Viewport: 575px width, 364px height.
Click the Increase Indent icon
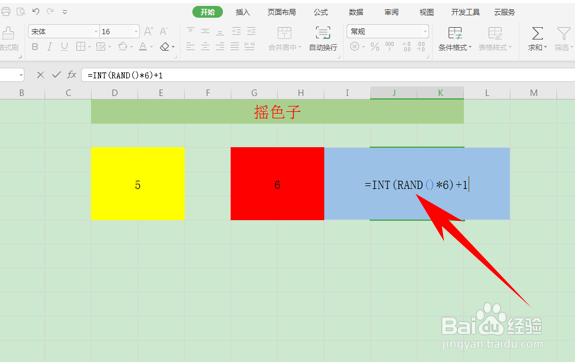pyautogui.click(x=251, y=32)
